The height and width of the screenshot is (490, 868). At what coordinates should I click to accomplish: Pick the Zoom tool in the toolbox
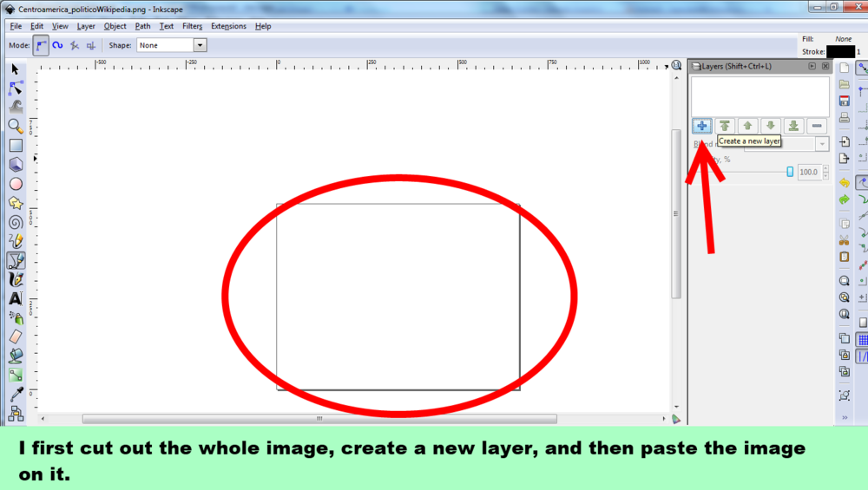pos(16,126)
